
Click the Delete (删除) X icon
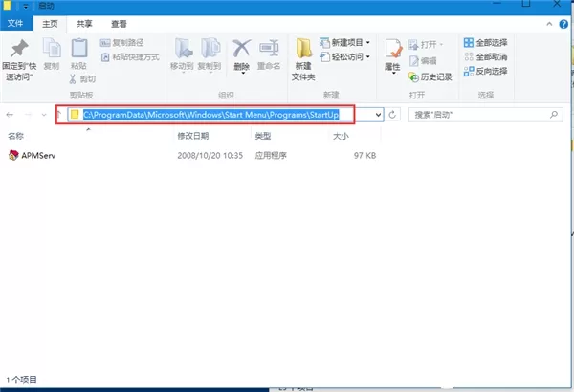242,49
